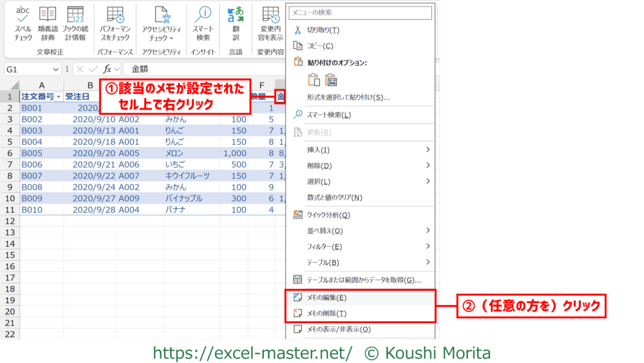Click Show Changes (変更内容を表示) icon
Image resolution: width=644 pixels, height=363 pixels.
click(x=270, y=23)
